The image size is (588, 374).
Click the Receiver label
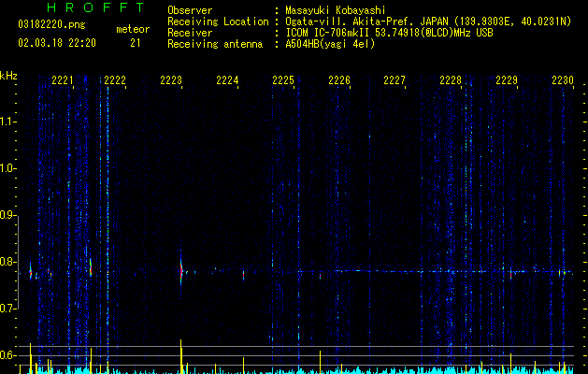coord(190,33)
